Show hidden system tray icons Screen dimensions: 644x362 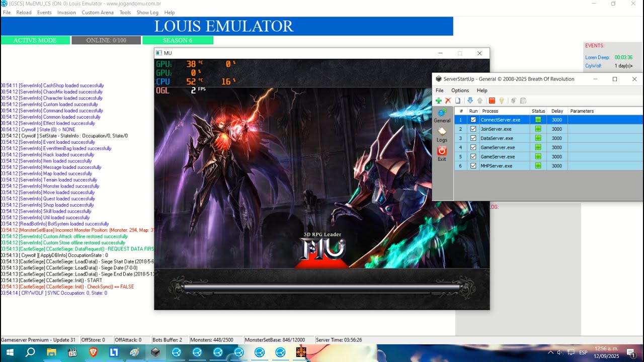click(550, 352)
